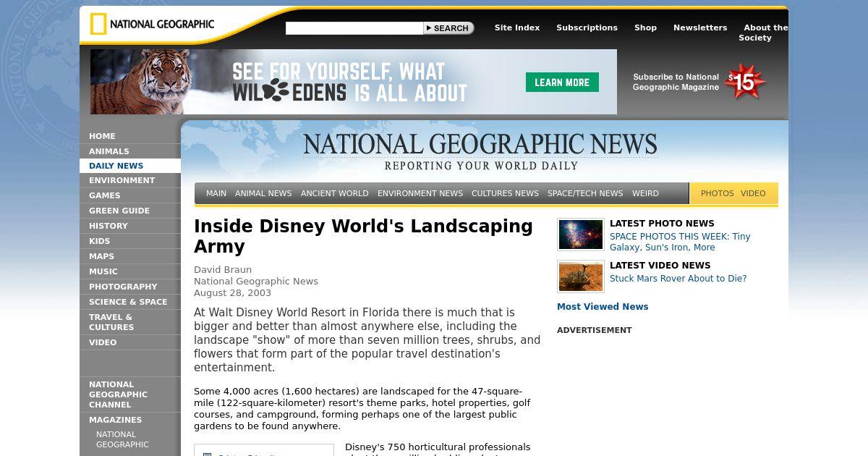
Task: Click the LATEST VIDEO NEWS heading
Action: [x=660, y=266]
